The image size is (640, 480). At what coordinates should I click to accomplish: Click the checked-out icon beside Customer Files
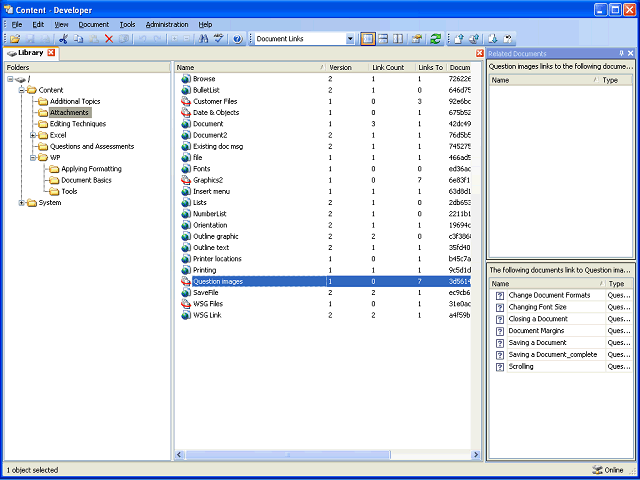click(x=186, y=101)
